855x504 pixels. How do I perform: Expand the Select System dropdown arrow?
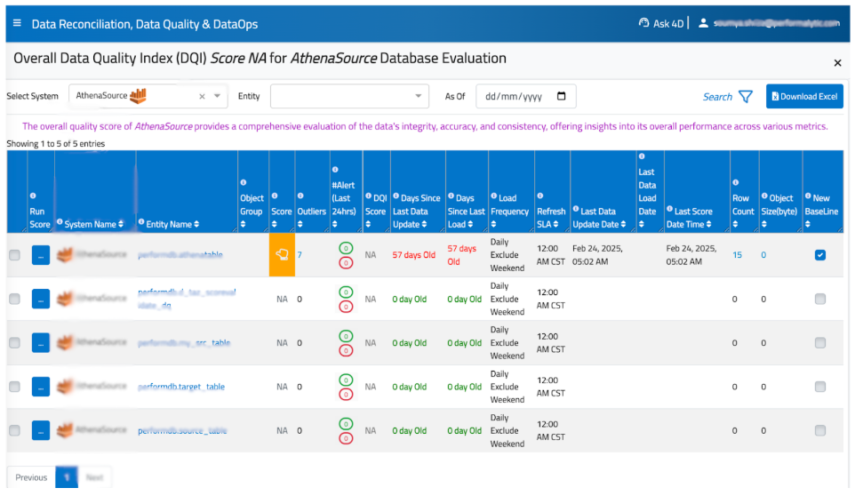[x=218, y=96]
